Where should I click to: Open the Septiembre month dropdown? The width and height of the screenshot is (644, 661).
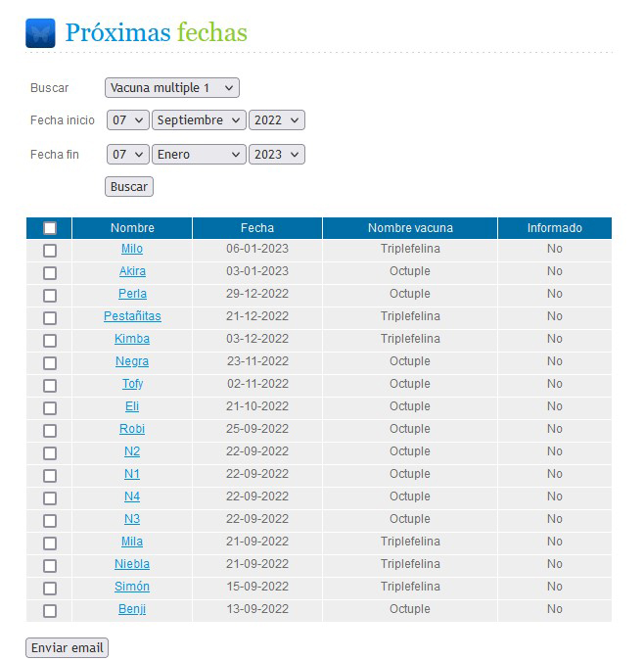(x=199, y=120)
